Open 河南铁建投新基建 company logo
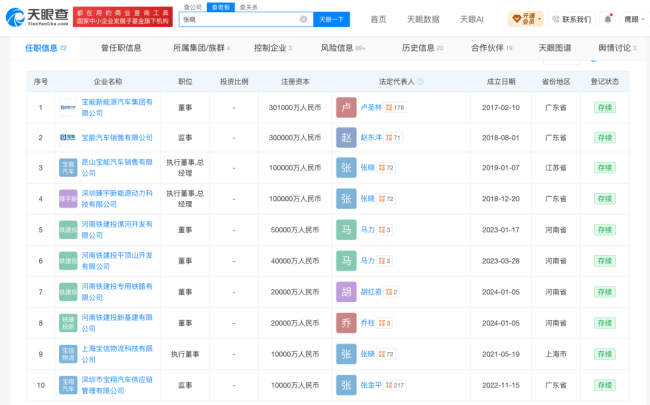 pyautogui.click(x=68, y=323)
